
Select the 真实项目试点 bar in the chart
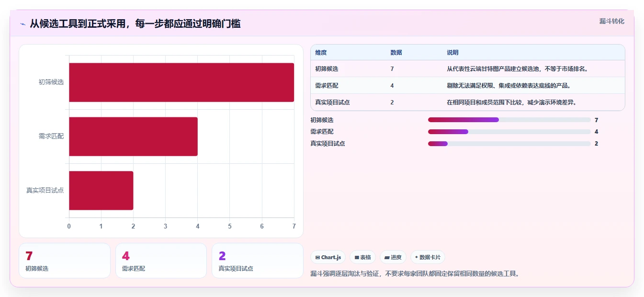pos(101,191)
